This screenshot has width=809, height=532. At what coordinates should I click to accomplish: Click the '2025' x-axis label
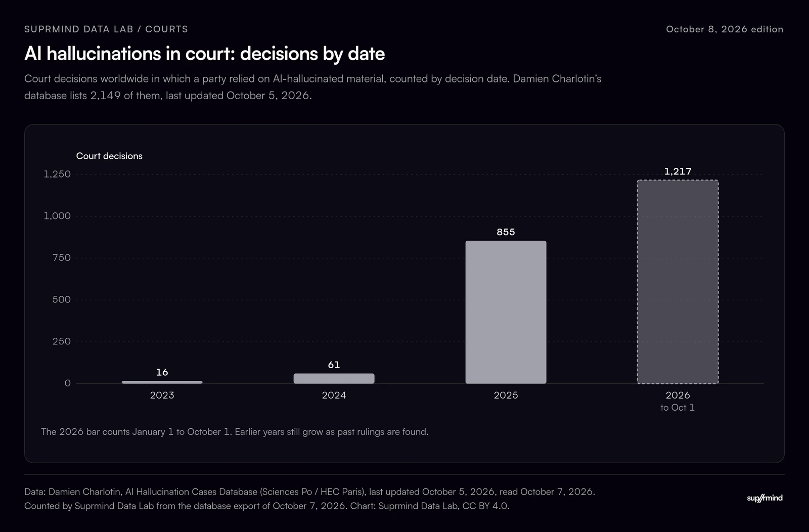(506, 395)
